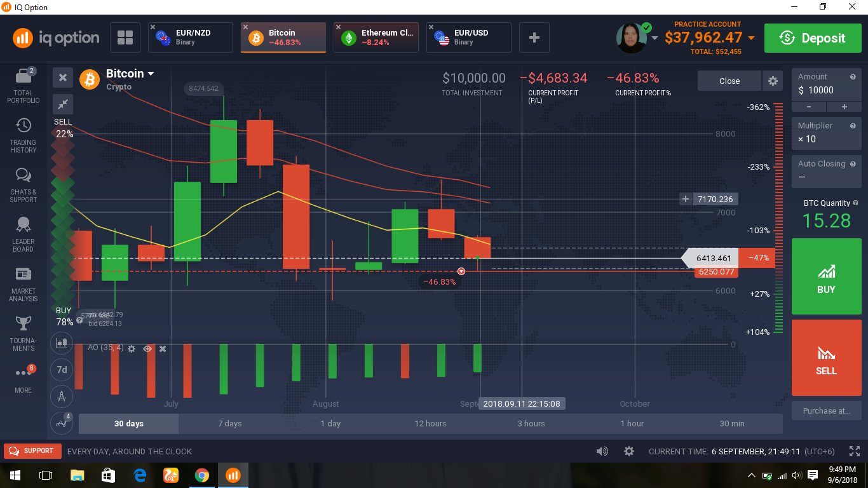Viewport: 868px width, 488px height.
Task: Select the Bitcoin asset tab
Action: tap(283, 37)
